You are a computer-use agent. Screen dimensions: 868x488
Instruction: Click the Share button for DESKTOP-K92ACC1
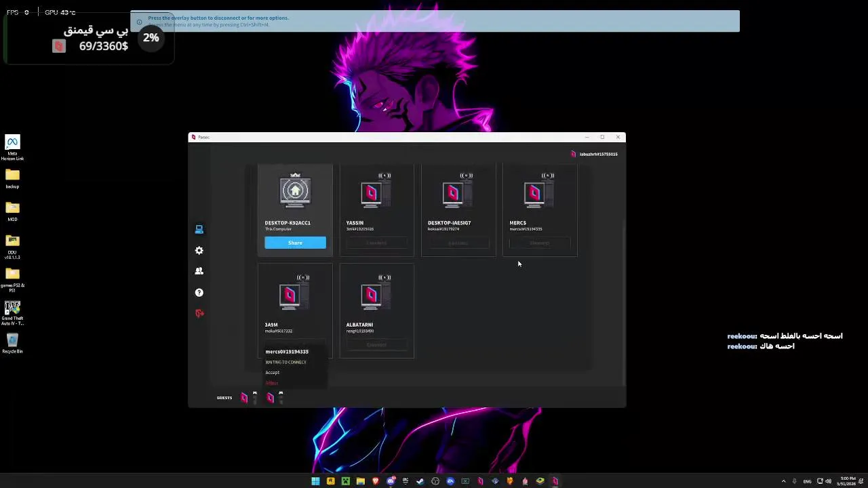click(x=295, y=243)
